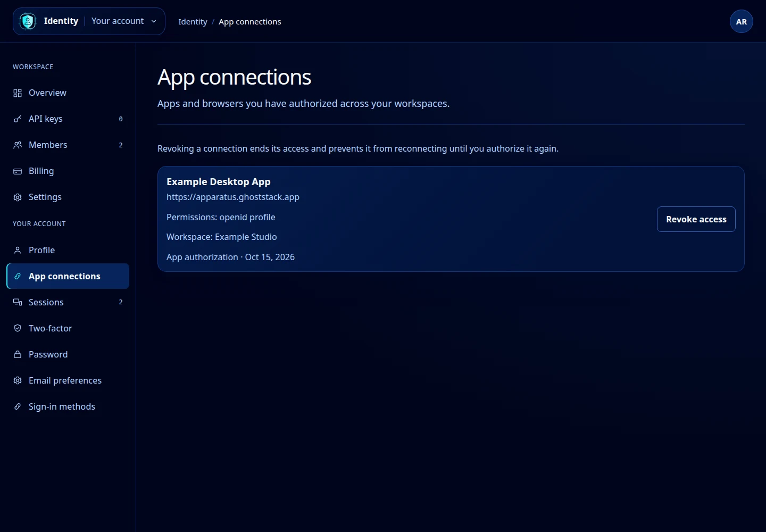766x532 pixels.
Task: Open workspace Settings
Action: (68, 197)
